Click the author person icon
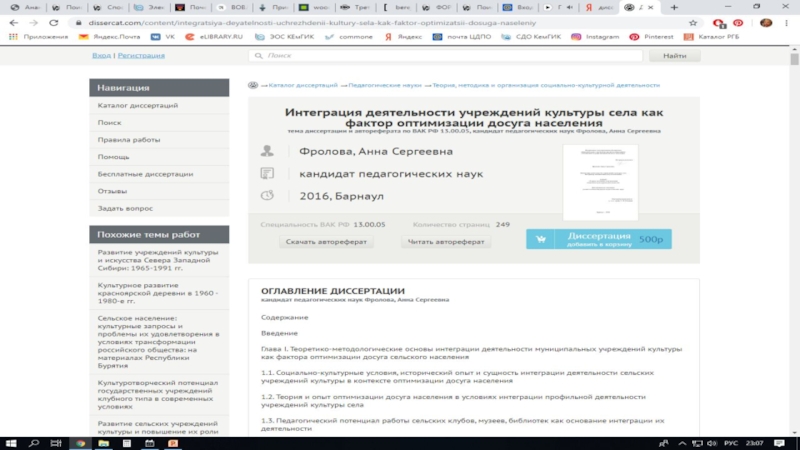Image resolution: width=800 pixels, height=450 pixels. point(267,152)
